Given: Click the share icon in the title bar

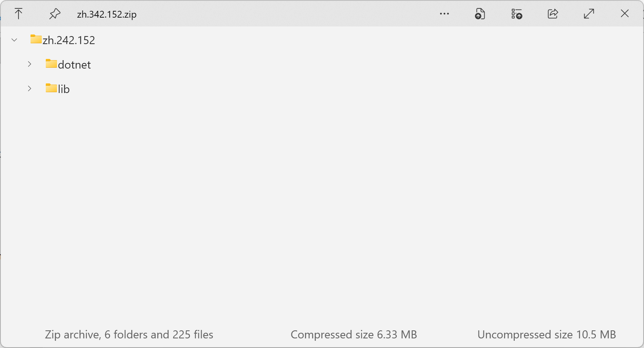Looking at the screenshot, I should [553, 14].
